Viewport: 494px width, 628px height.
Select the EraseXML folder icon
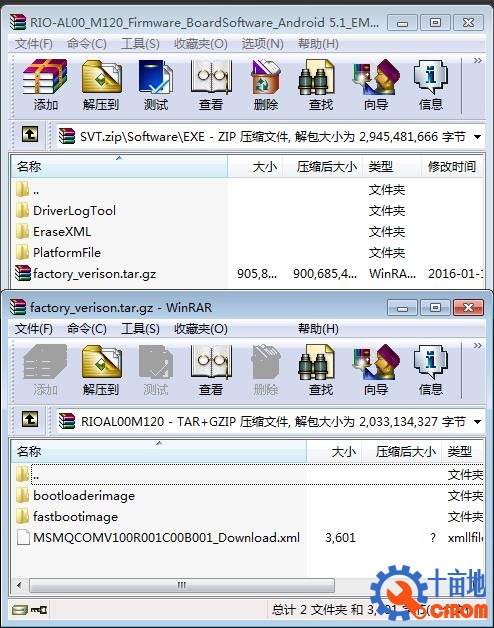point(22,231)
